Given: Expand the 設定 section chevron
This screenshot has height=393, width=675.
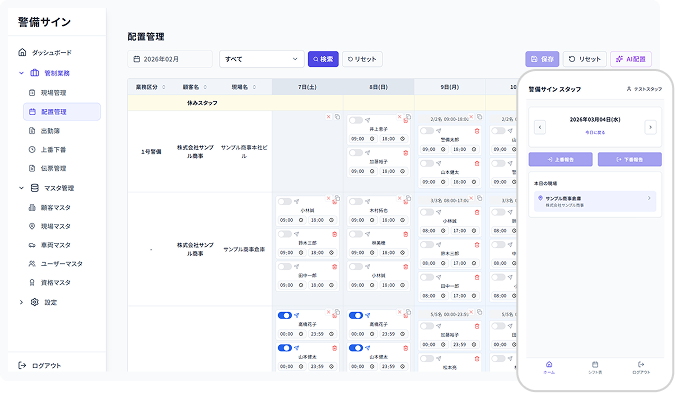Looking at the screenshot, I should coord(21,302).
